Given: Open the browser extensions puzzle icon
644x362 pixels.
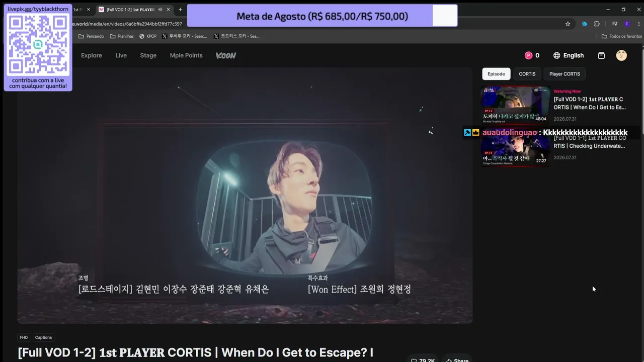Looking at the screenshot, I should [597, 24].
